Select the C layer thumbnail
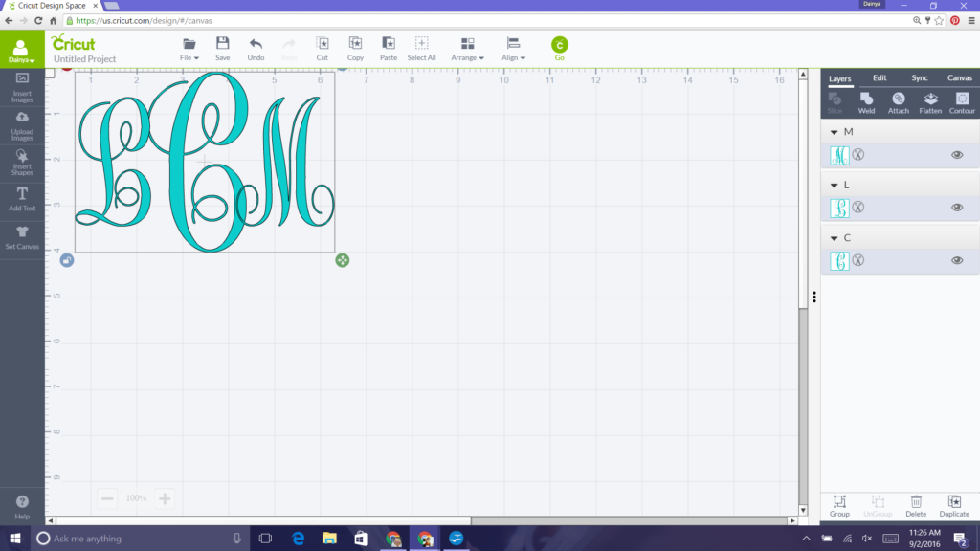 pyautogui.click(x=839, y=260)
